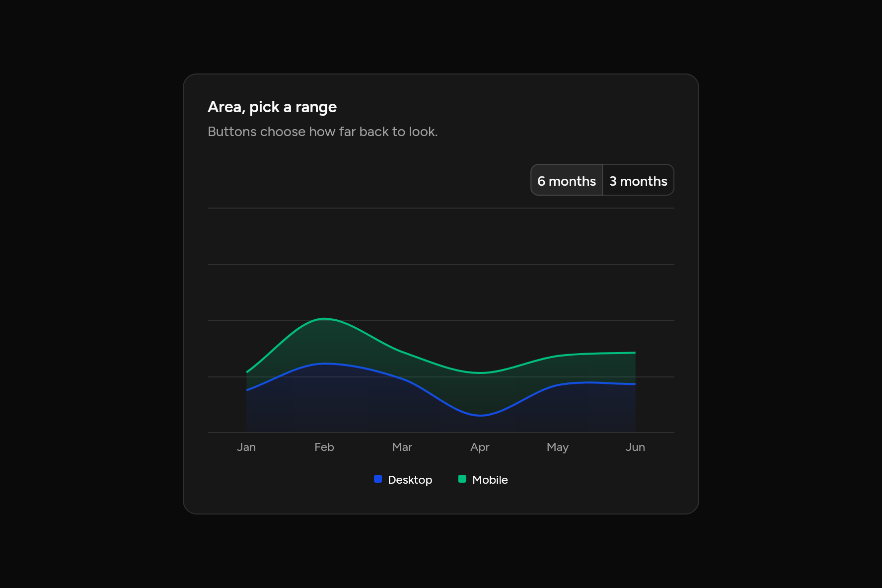882x588 pixels.
Task: Click the 'Area, pick a range' title
Action: point(272,107)
